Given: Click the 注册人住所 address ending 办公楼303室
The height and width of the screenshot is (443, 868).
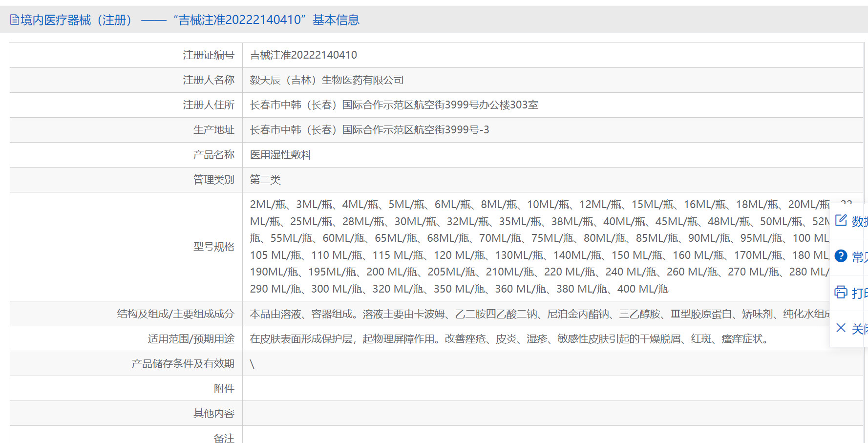Looking at the screenshot, I should pyautogui.click(x=394, y=105).
